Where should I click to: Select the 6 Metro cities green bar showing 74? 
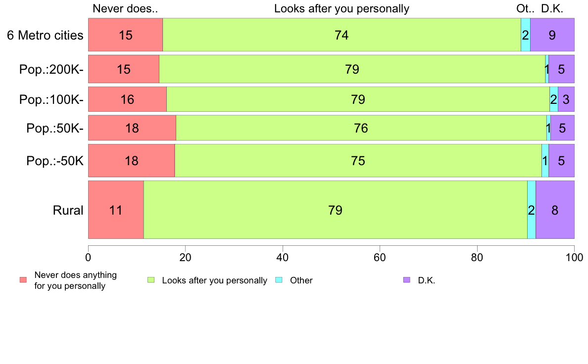point(342,35)
